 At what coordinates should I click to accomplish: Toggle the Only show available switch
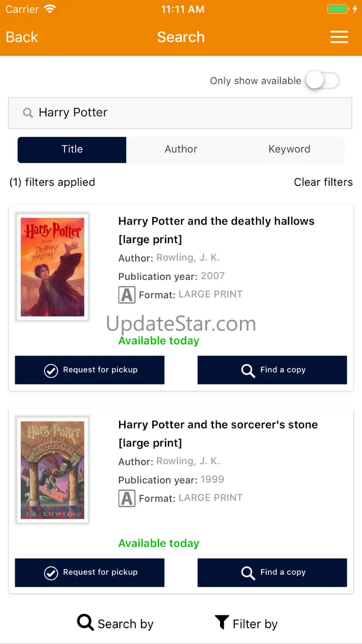pyautogui.click(x=323, y=81)
